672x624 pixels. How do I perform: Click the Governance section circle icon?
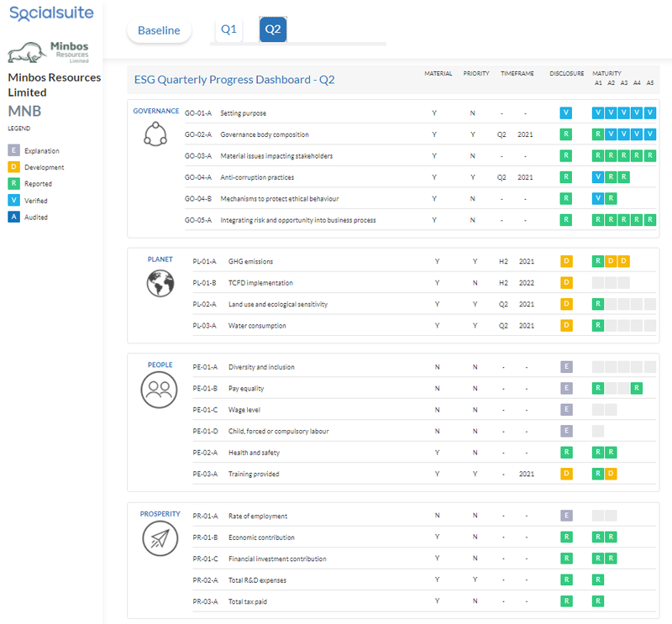(155, 134)
